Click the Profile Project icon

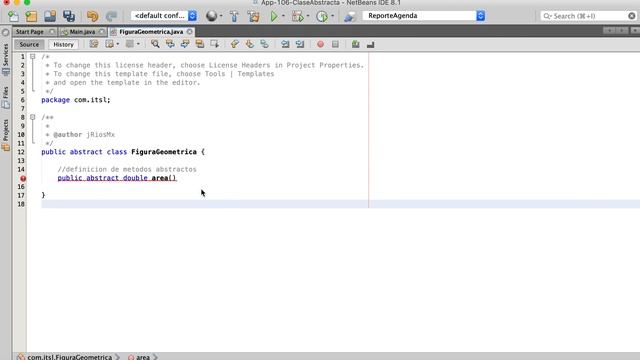[322, 16]
